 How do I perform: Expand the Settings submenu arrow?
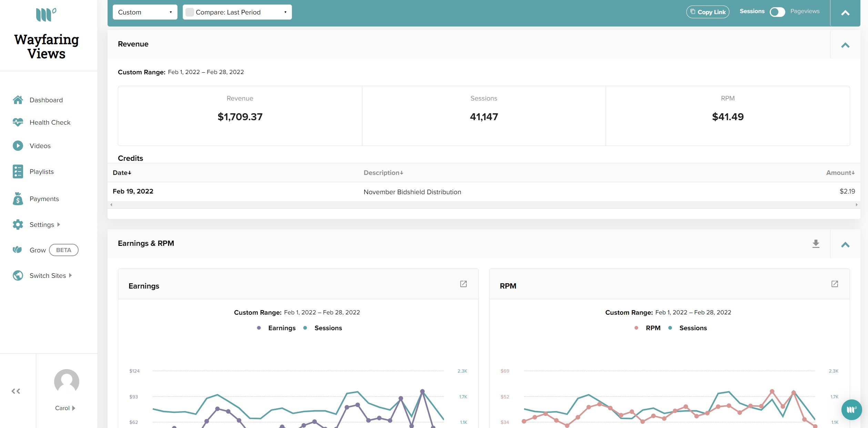coord(59,225)
